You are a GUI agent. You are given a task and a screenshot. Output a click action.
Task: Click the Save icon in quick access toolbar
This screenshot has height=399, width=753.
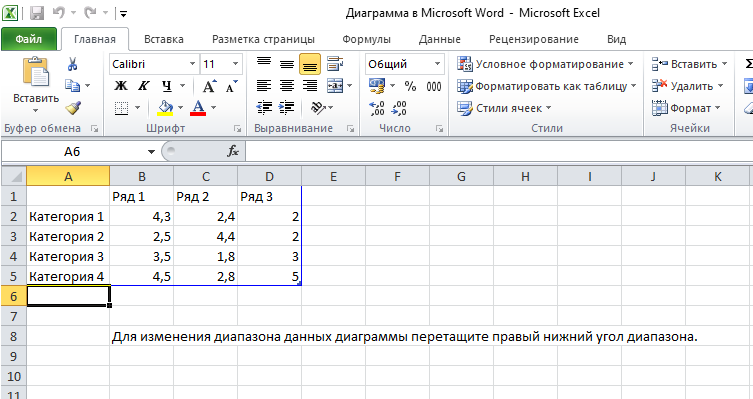click(37, 13)
